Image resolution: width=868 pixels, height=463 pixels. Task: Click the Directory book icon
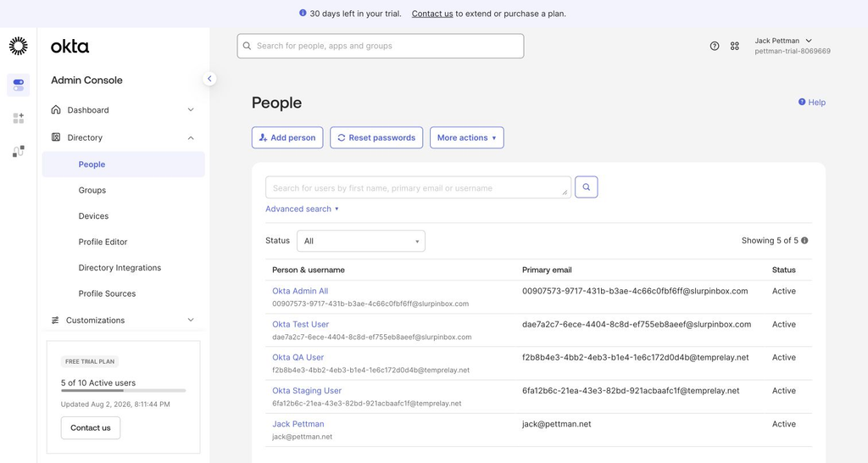pos(56,137)
